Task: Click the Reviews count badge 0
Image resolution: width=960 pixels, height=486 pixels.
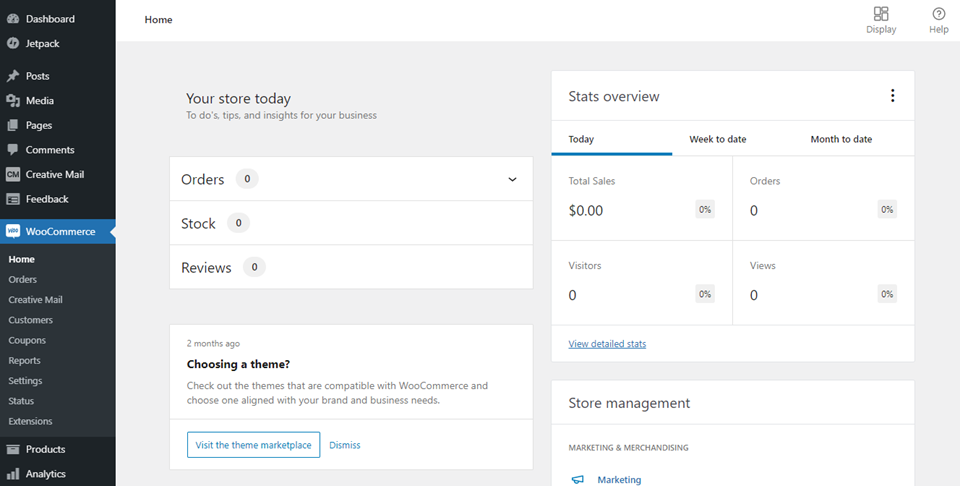Action: [x=254, y=267]
